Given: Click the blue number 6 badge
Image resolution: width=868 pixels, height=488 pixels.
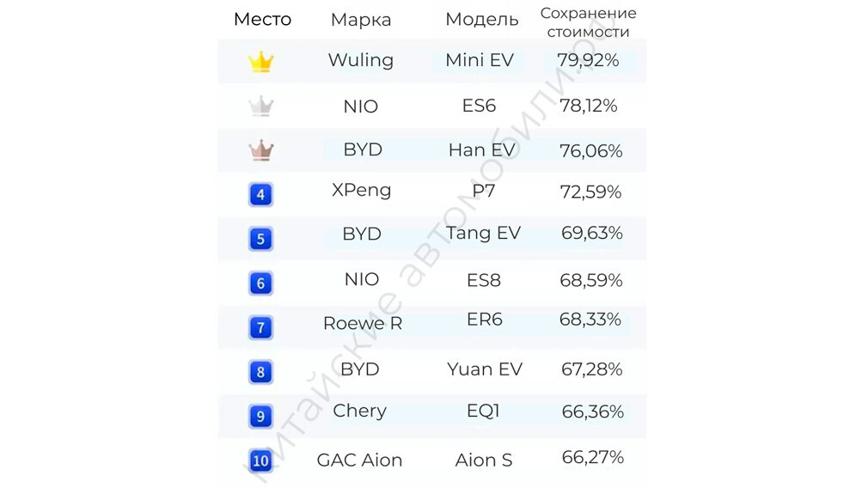Looking at the screenshot, I should point(260,284).
